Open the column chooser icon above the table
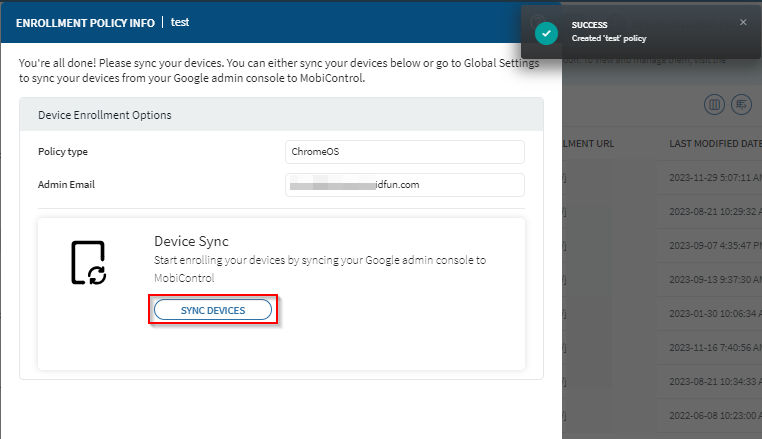The height and width of the screenshot is (439, 762). pyautogui.click(x=715, y=104)
